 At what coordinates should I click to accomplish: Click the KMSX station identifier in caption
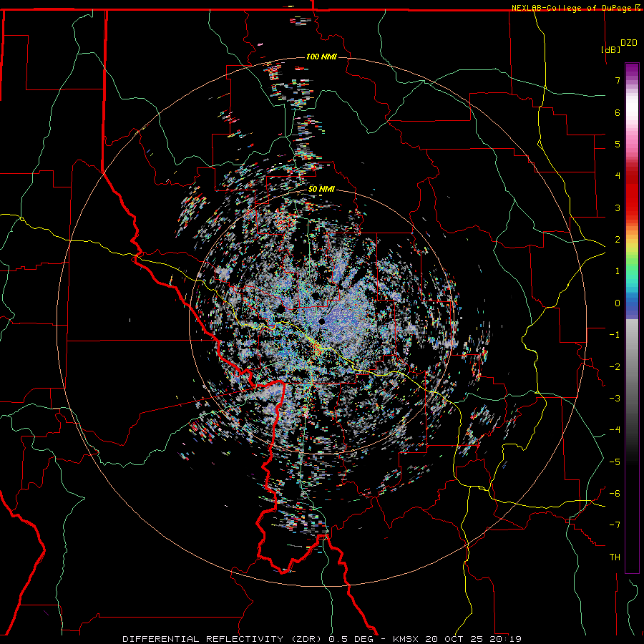point(406,639)
